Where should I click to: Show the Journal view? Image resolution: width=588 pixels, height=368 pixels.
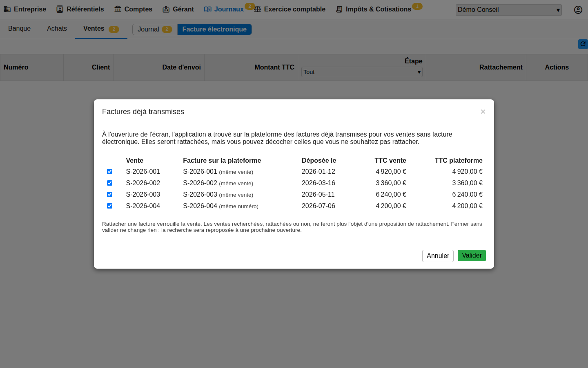pos(155,29)
